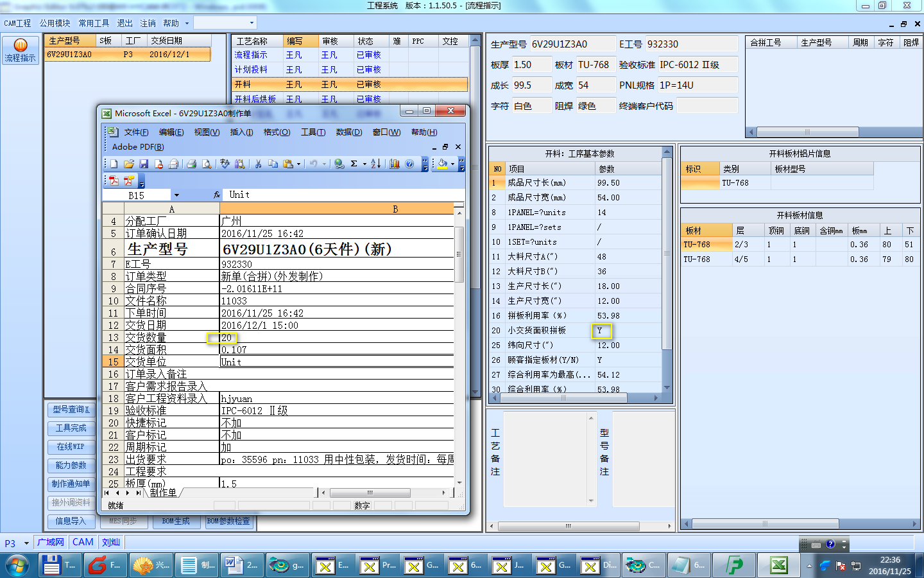Click the Permission icon in Excel toolbar
Viewport: 924px width, 578px height.
(x=158, y=164)
